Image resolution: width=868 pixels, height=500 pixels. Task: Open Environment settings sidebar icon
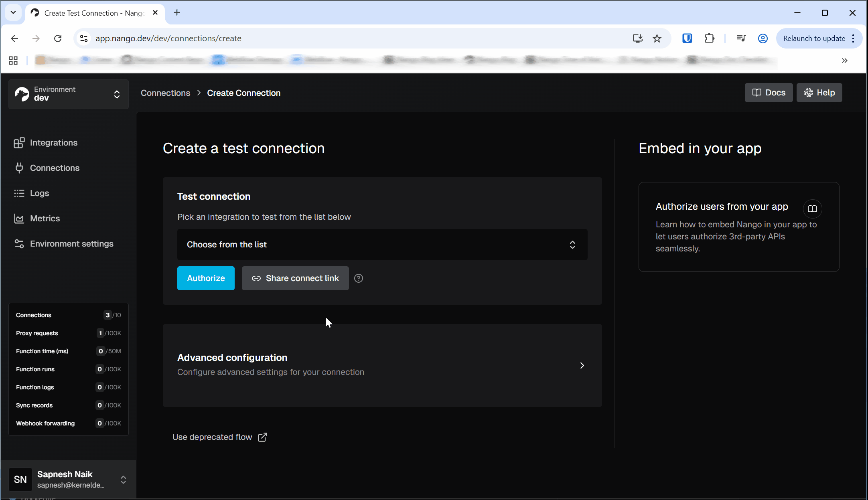[x=19, y=243]
